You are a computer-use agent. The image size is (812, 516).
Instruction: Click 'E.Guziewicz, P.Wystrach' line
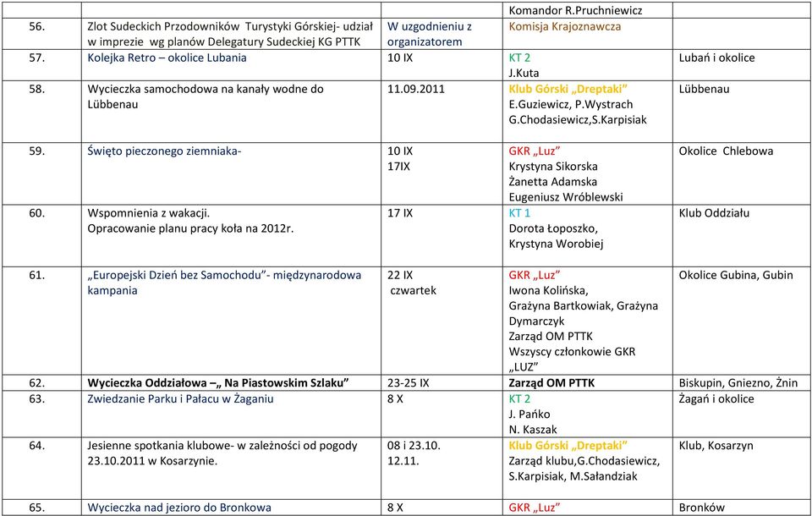571,104
